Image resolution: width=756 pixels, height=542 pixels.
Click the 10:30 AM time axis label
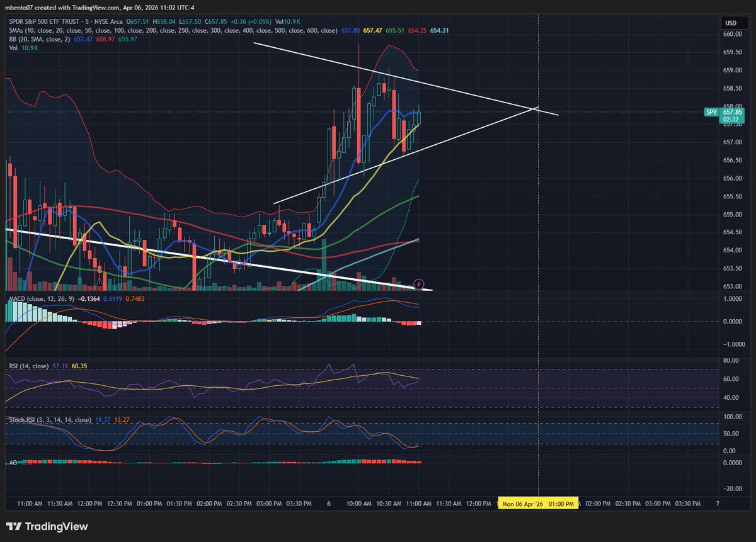(x=389, y=504)
